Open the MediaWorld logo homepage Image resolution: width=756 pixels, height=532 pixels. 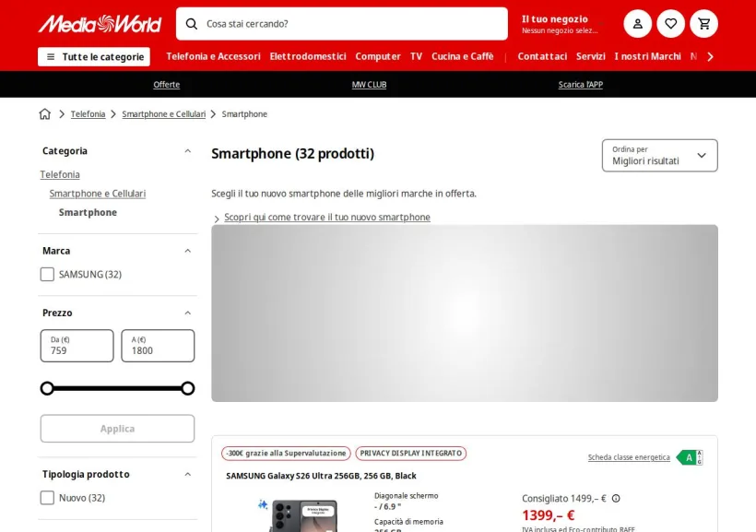pyautogui.click(x=100, y=24)
